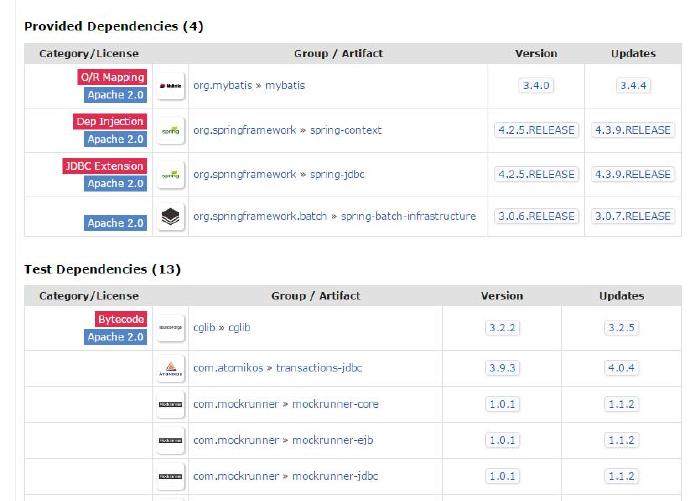Click the cglib artifact icon
The height and width of the screenshot is (501, 690).
point(170,328)
